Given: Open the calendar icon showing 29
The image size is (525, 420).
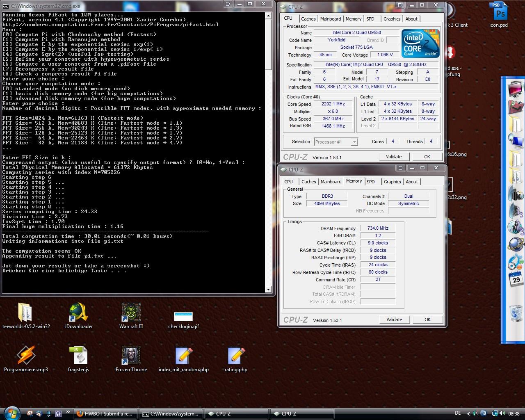Looking at the screenshot, I should click(x=516, y=279).
